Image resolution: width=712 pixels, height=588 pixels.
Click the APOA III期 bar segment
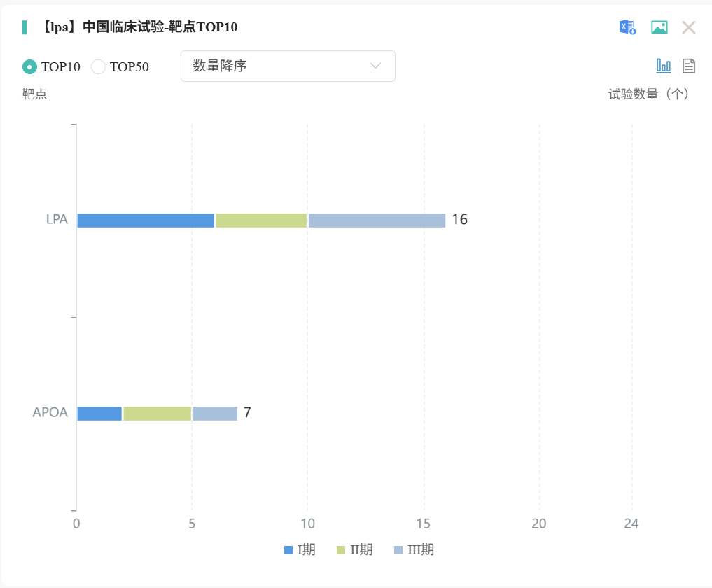[x=215, y=414]
